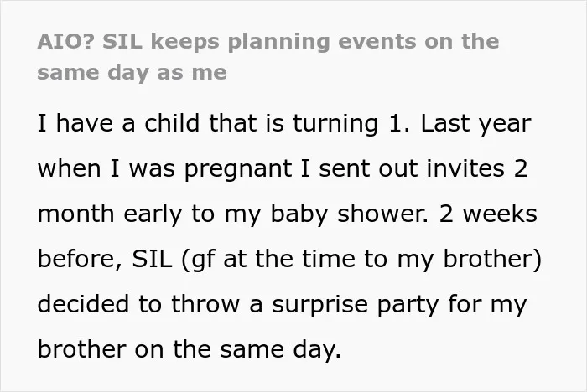Screen dimensions: 587x392
Task: Open the post title 'AIO? SIL keeps planning events'
Action: tap(268, 57)
